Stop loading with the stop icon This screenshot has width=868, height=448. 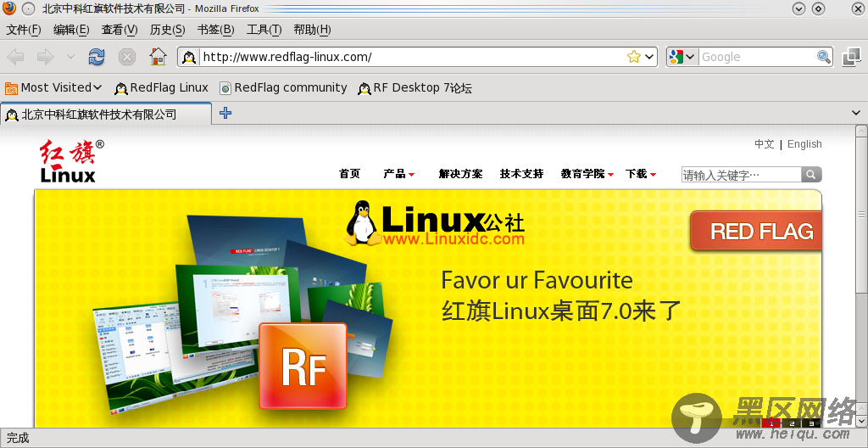click(x=127, y=57)
